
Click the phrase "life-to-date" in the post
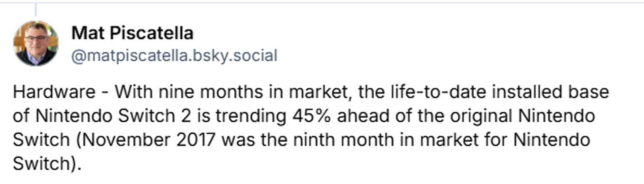[x=439, y=92]
